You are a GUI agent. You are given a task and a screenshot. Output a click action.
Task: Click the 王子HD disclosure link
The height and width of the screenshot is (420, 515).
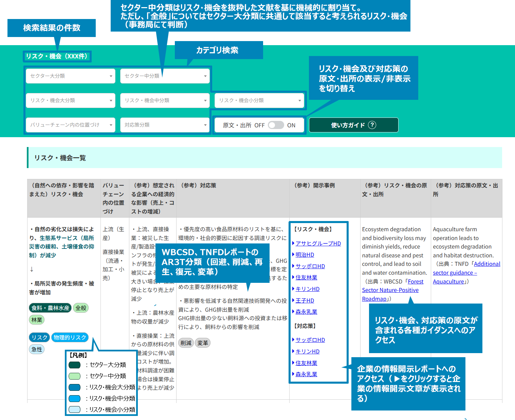[305, 300]
